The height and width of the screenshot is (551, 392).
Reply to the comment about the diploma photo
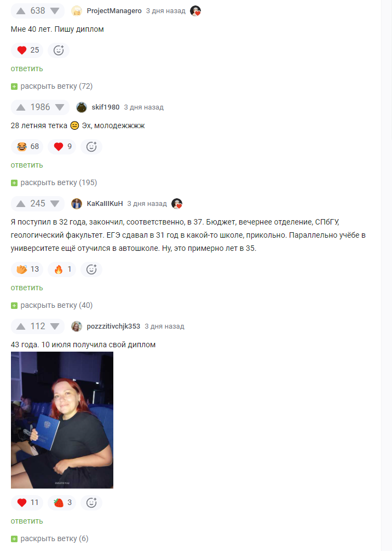27,521
